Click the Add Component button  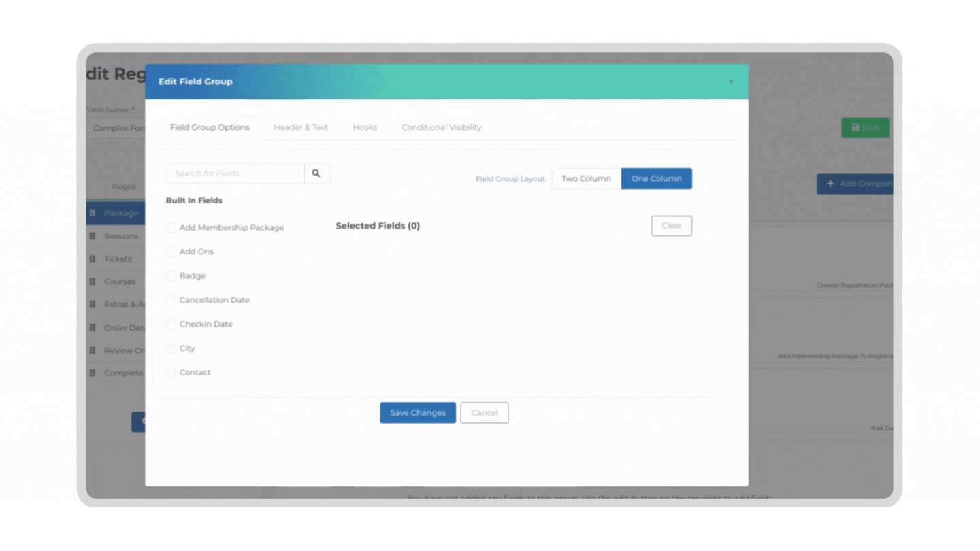(x=855, y=184)
